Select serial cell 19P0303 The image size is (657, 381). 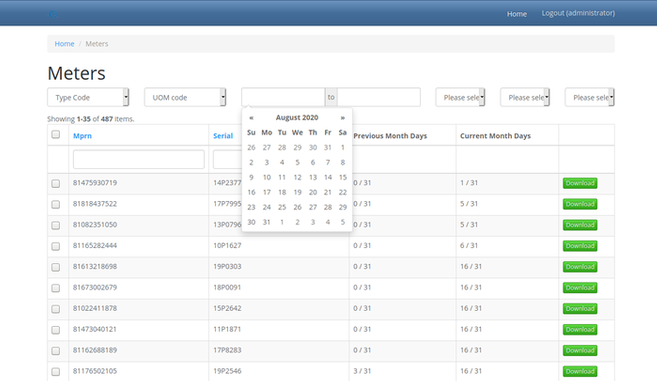pos(227,267)
